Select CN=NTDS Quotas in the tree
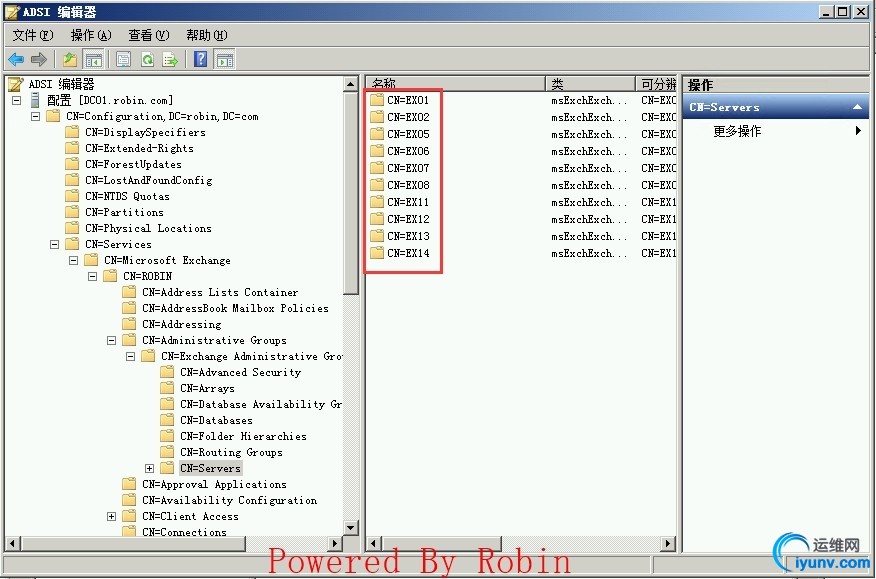The height and width of the screenshot is (579, 876). (x=127, y=196)
